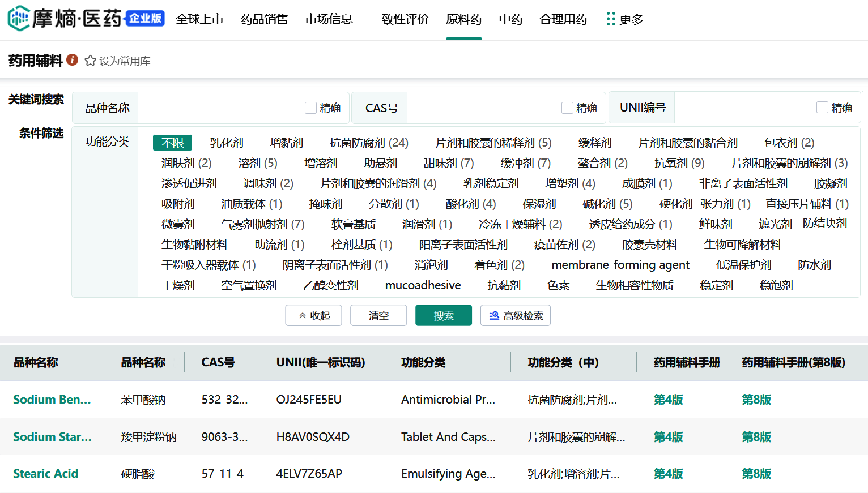Collapse the filter panel with 收起
Image resolution: width=868 pixels, height=493 pixels.
pyautogui.click(x=313, y=315)
